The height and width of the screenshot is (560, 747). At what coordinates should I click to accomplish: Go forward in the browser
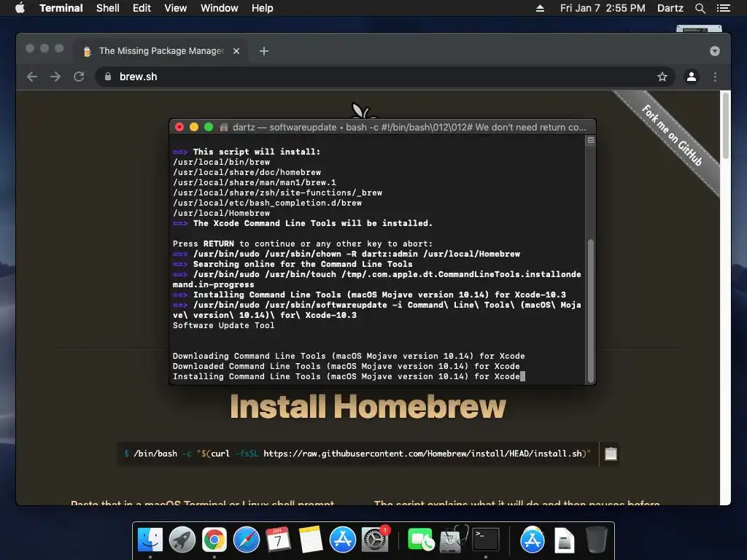[x=55, y=77]
